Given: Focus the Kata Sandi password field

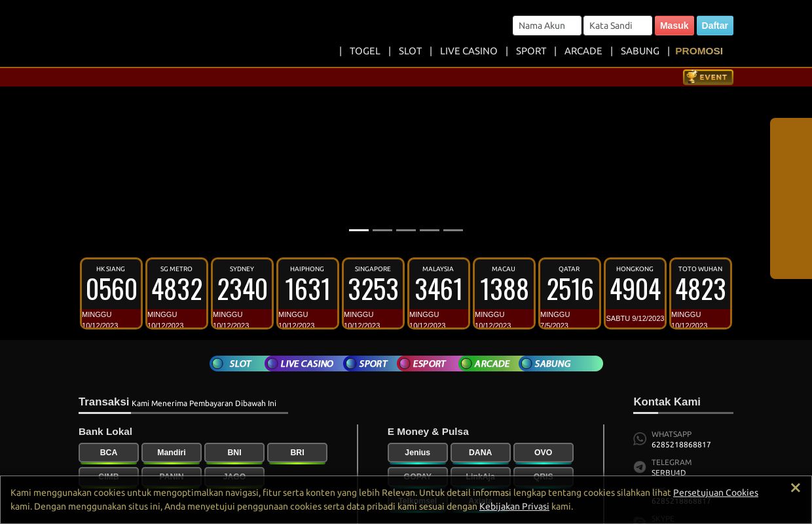Looking at the screenshot, I should [618, 26].
